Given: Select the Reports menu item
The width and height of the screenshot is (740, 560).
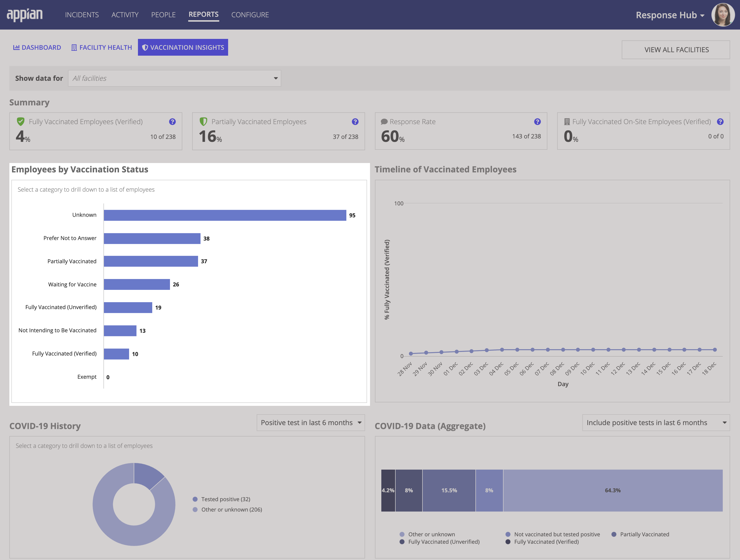Looking at the screenshot, I should tap(203, 15).
